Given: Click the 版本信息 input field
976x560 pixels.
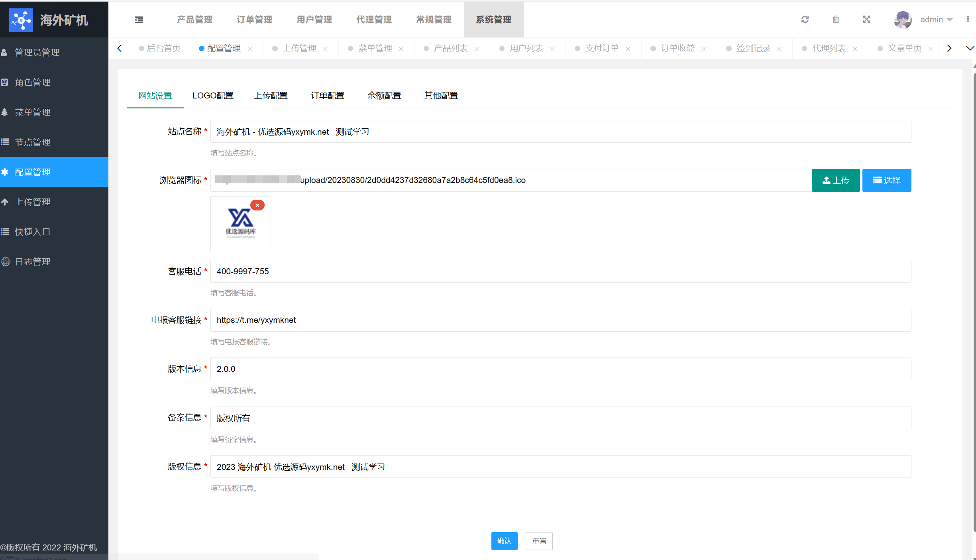Looking at the screenshot, I should (561, 369).
